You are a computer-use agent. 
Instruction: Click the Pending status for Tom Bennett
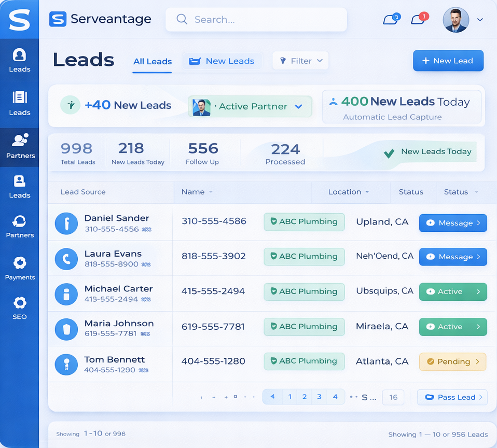pyautogui.click(x=452, y=362)
